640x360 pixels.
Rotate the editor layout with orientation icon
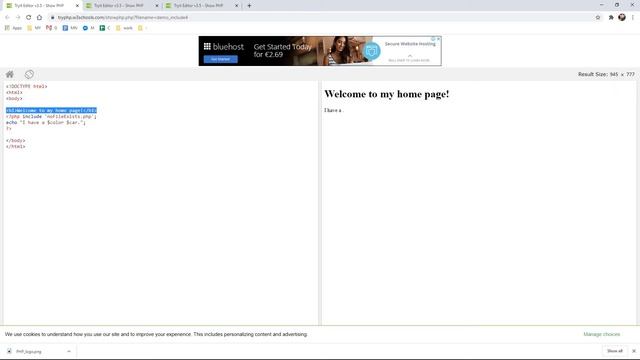pos(29,74)
